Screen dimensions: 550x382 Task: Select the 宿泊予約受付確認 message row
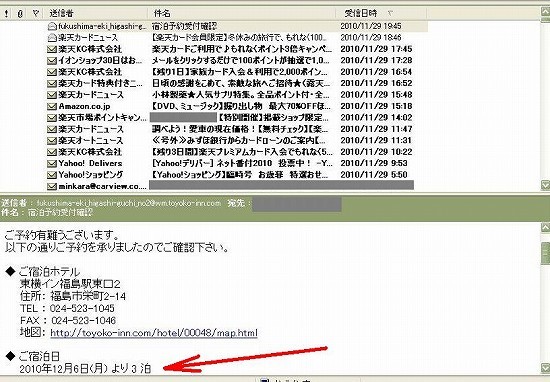(237, 26)
